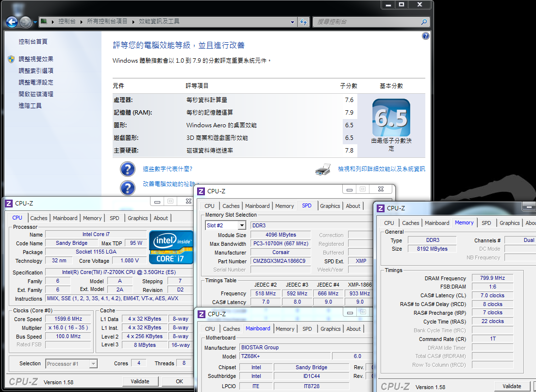Click the CPU-Z title icon of the CPU window
The height and width of the screenshot is (392, 536).
coord(9,204)
